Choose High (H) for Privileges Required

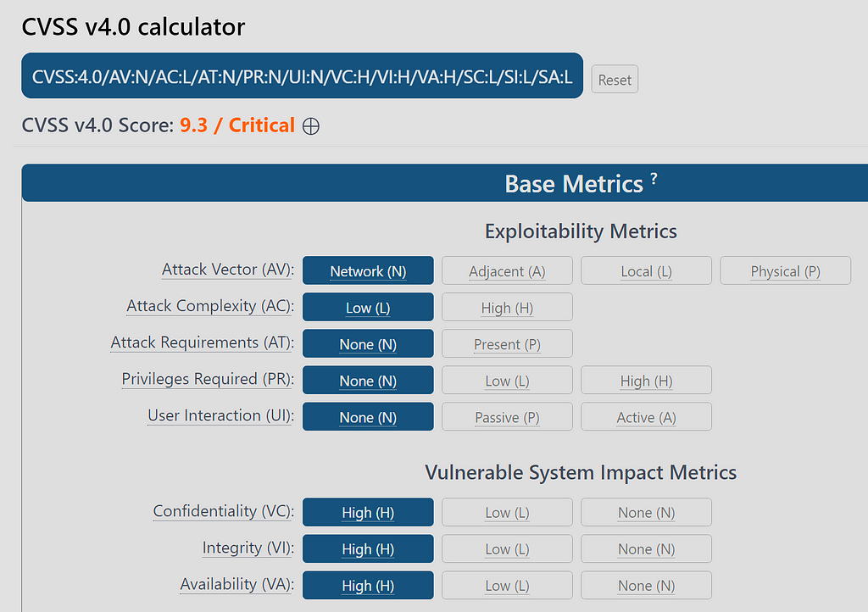(x=646, y=381)
